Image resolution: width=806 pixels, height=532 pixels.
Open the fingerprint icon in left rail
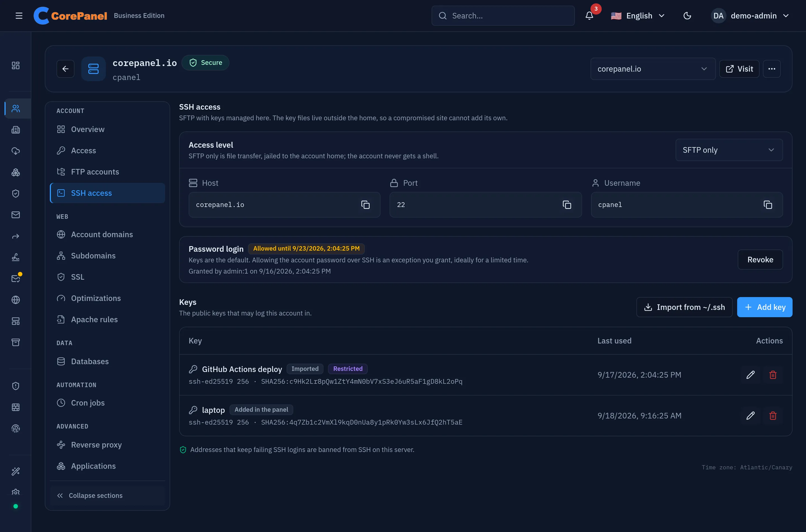pos(16,429)
